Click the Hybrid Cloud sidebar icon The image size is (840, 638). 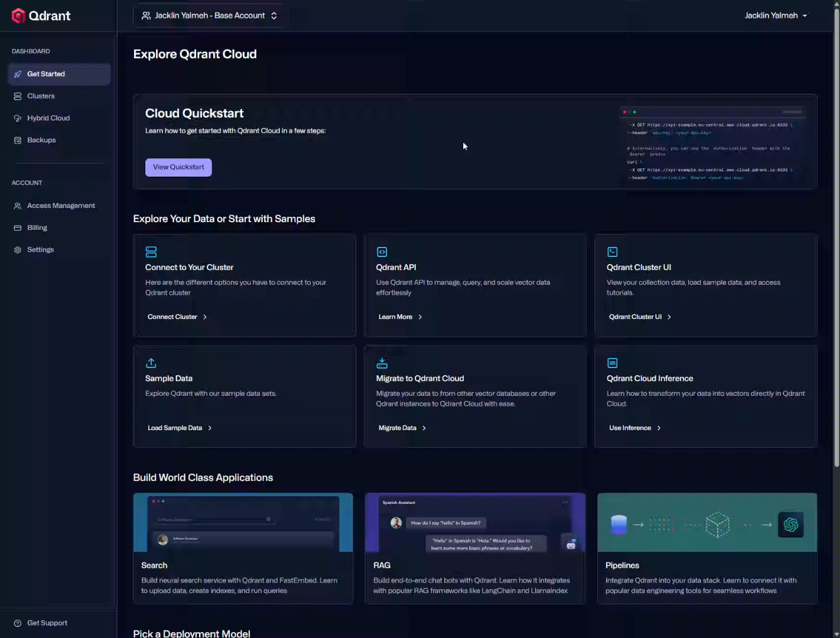point(18,118)
